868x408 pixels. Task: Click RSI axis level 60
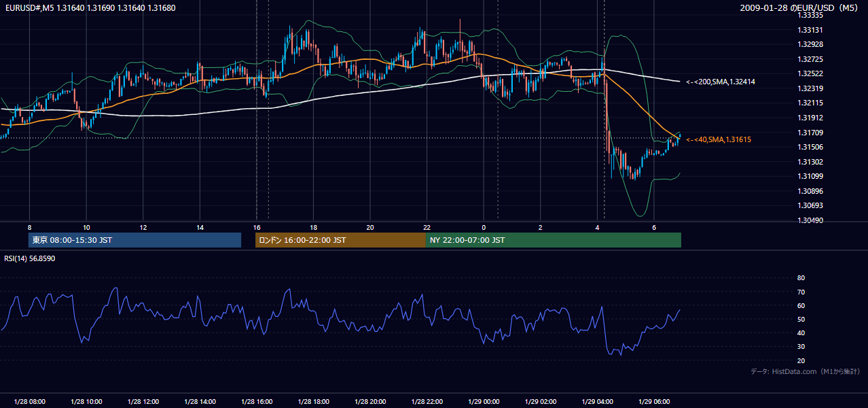coord(801,305)
